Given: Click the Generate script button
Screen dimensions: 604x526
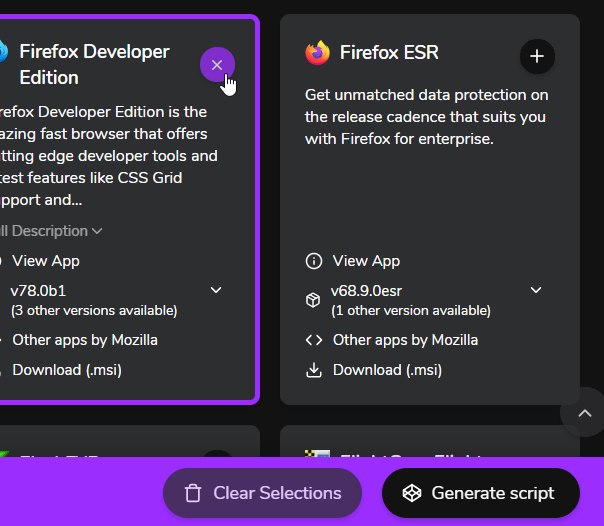Looking at the screenshot, I should 481,493.
